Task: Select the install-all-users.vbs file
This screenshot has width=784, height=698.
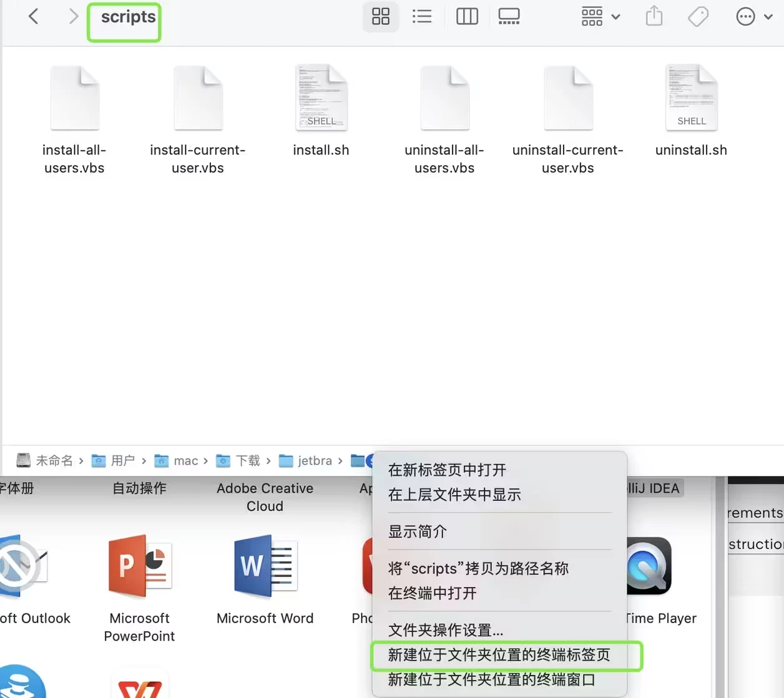Action: [x=74, y=120]
